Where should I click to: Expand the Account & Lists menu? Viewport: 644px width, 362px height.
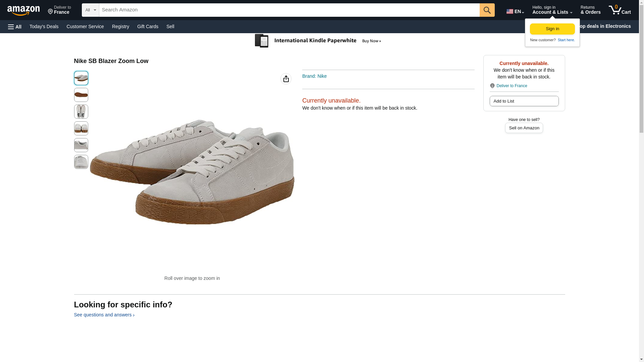tap(552, 10)
